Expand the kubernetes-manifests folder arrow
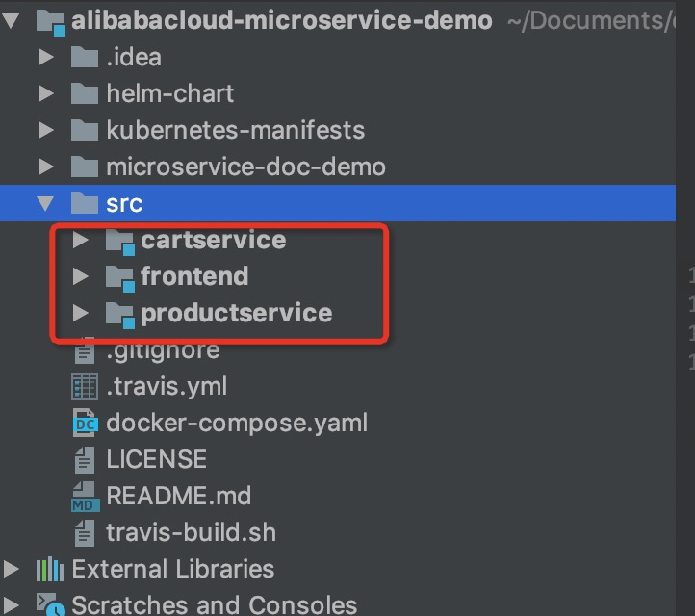Screen dimensions: 695x616 pyautogui.click(x=45, y=131)
